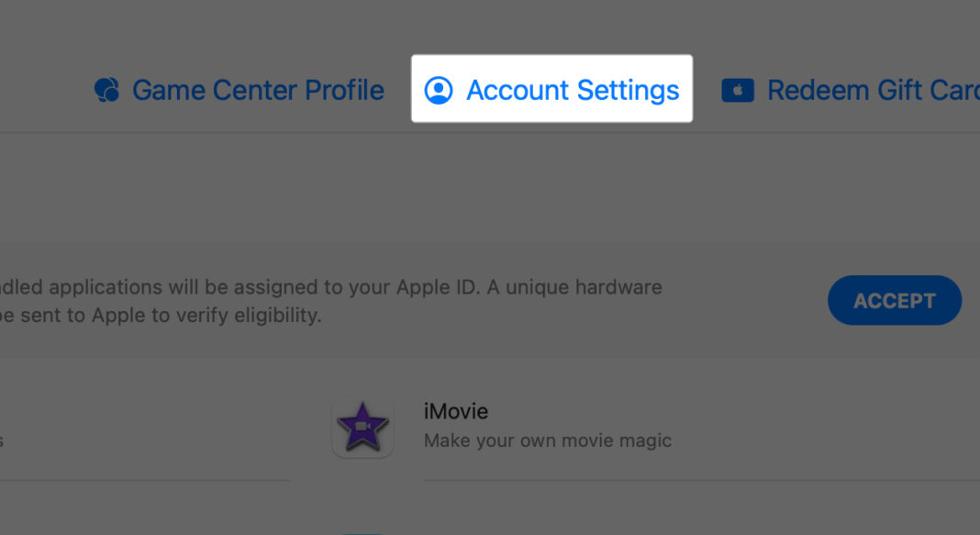The image size is (980, 535).
Task: Open the iMovie app page link
Action: click(x=455, y=411)
